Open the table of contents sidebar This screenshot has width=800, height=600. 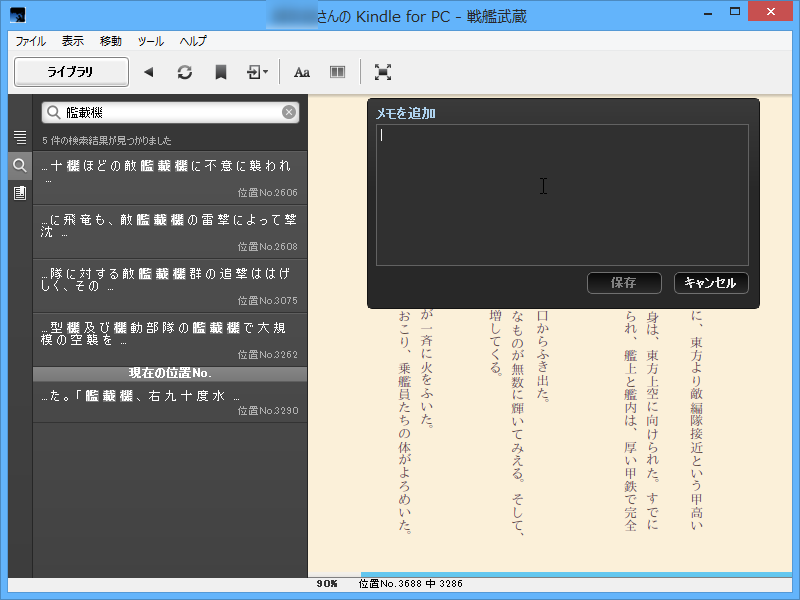[x=18, y=137]
